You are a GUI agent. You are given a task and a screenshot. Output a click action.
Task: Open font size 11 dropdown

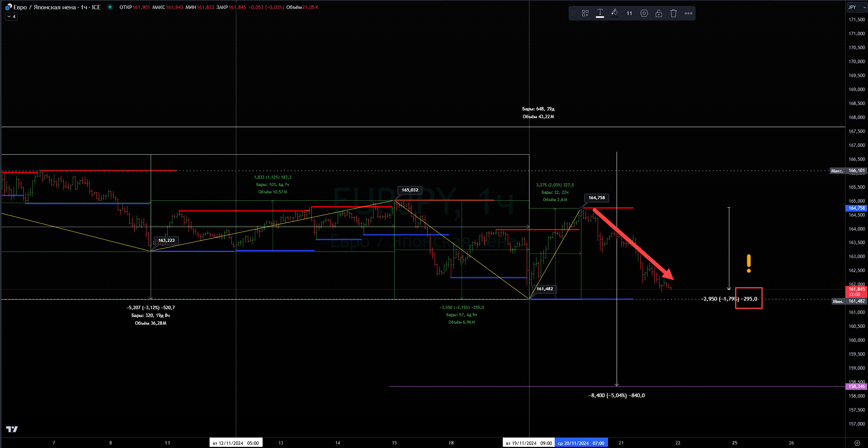[629, 13]
